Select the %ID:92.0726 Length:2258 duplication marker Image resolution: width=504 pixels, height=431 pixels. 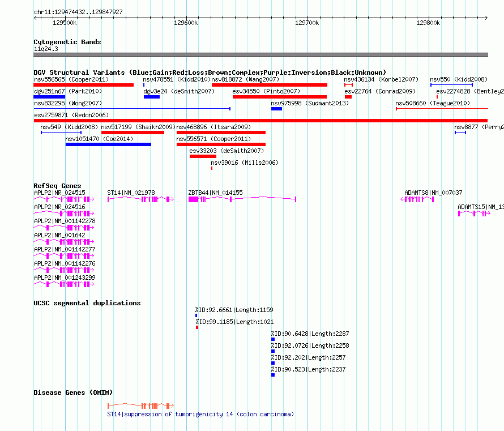[x=273, y=351]
